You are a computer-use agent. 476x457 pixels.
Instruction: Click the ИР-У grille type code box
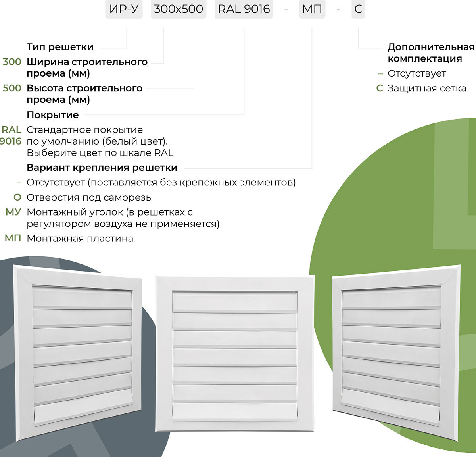pyautogui.click(x=124, y=9)
